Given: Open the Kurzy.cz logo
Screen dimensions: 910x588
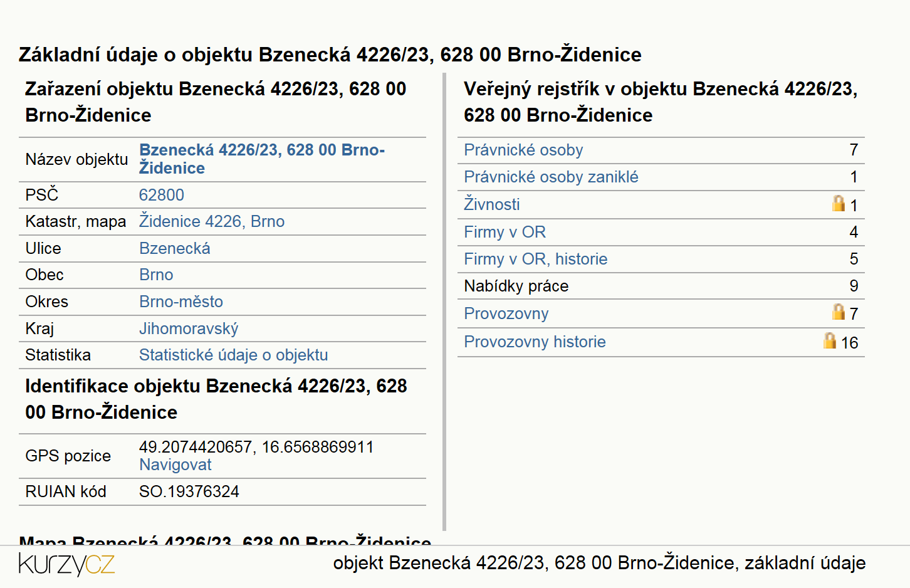Looking at the screenshot, I should click(66, 564).
